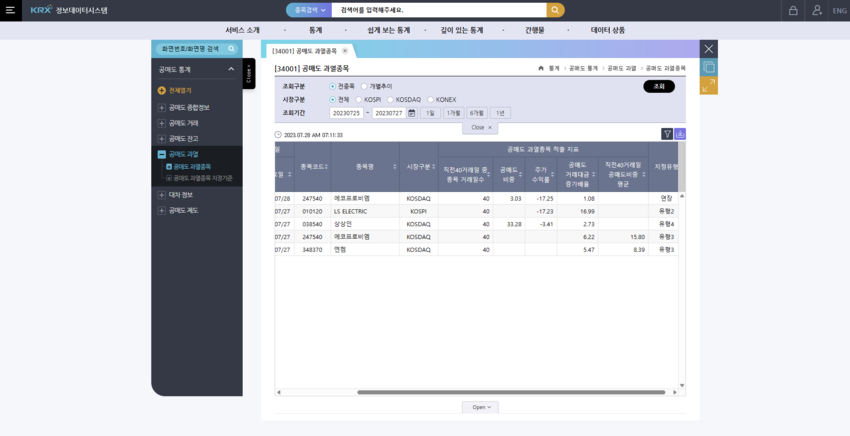850x436 pixels.
Task: Hide sidebar with vertical Close tab
Action: (x=249, y=74)
